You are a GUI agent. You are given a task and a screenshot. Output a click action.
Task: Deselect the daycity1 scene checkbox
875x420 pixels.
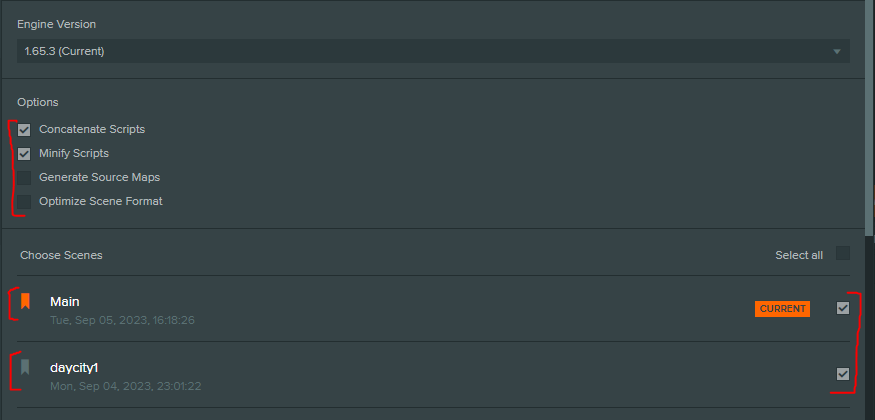point(843,374)
